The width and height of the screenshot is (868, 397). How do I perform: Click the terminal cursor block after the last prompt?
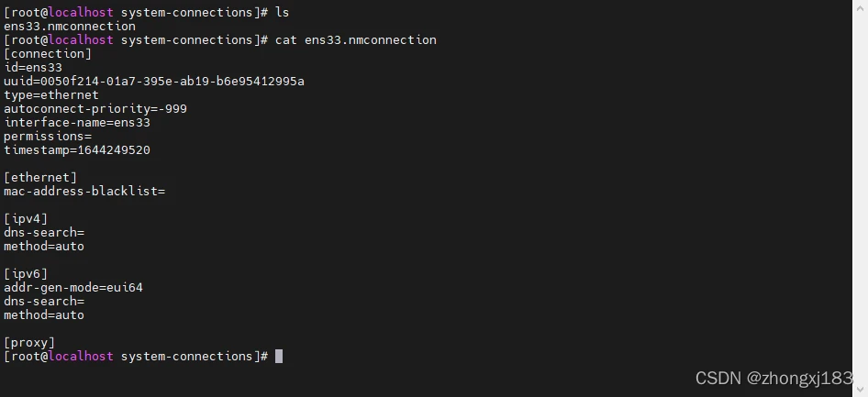(279, 356)
